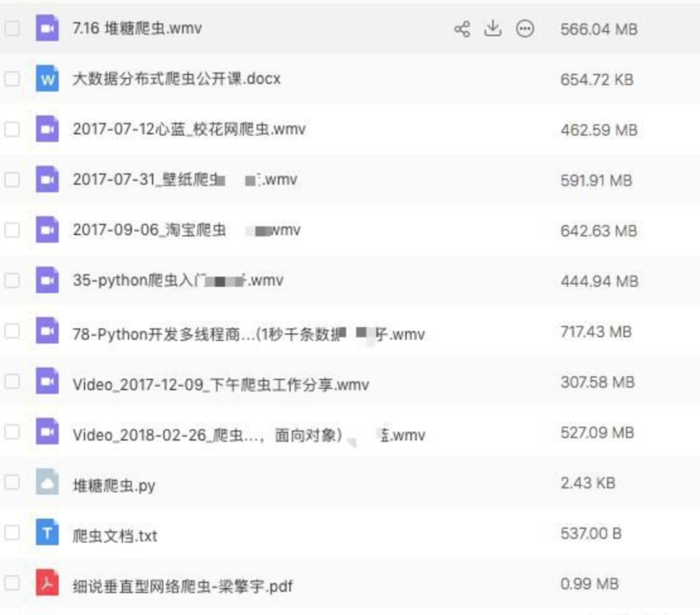
Task: Click the size value 0.99 MB
Action: point(589,584)
